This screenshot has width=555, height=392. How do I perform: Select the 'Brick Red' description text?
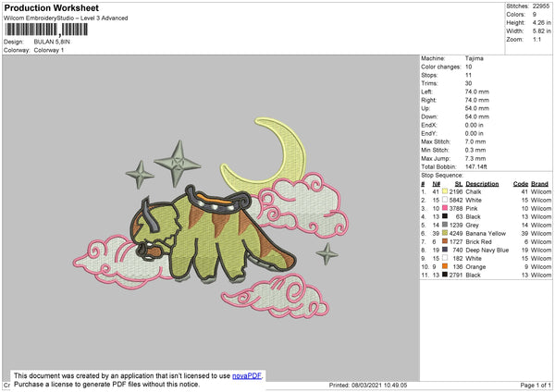pyautogui.click(x=478, y=242)
